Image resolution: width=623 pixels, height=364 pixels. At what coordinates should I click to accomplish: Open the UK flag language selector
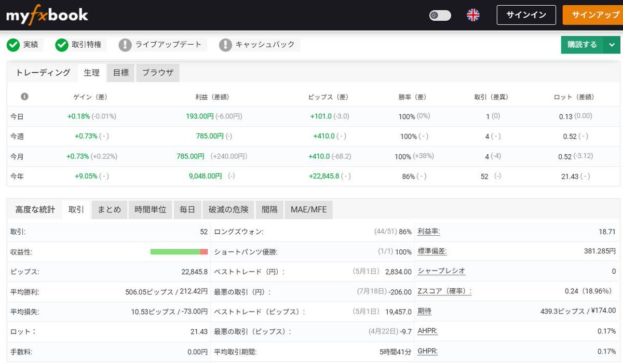[473, 15]
